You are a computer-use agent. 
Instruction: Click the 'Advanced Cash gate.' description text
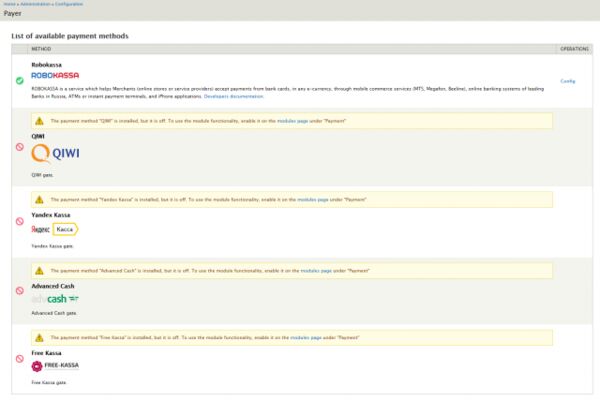coord(54,313)
